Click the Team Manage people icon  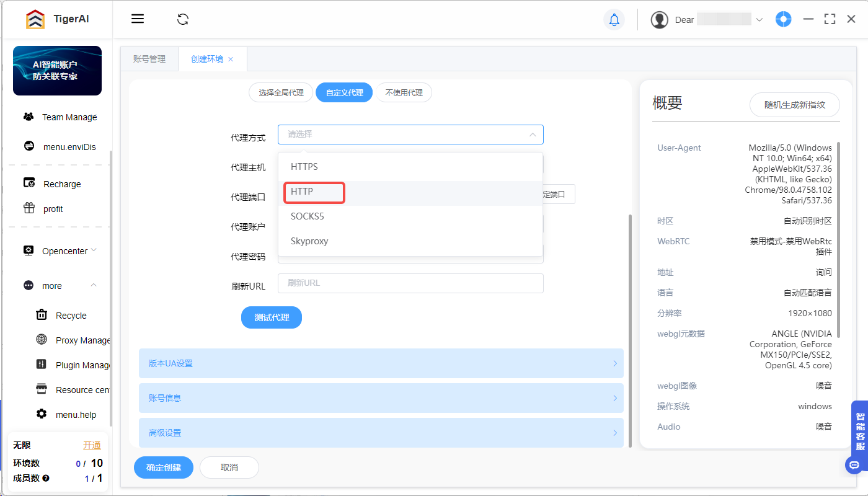tap(29, 117)
